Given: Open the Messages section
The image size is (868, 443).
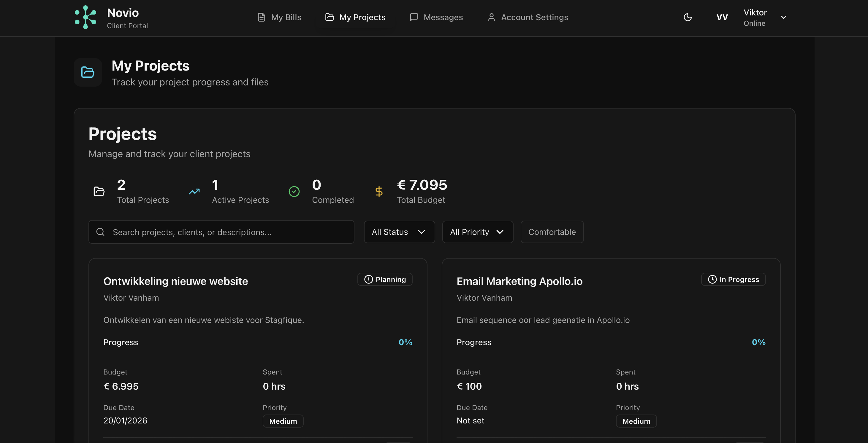Looking at the screenshot, I should point(437,17).
